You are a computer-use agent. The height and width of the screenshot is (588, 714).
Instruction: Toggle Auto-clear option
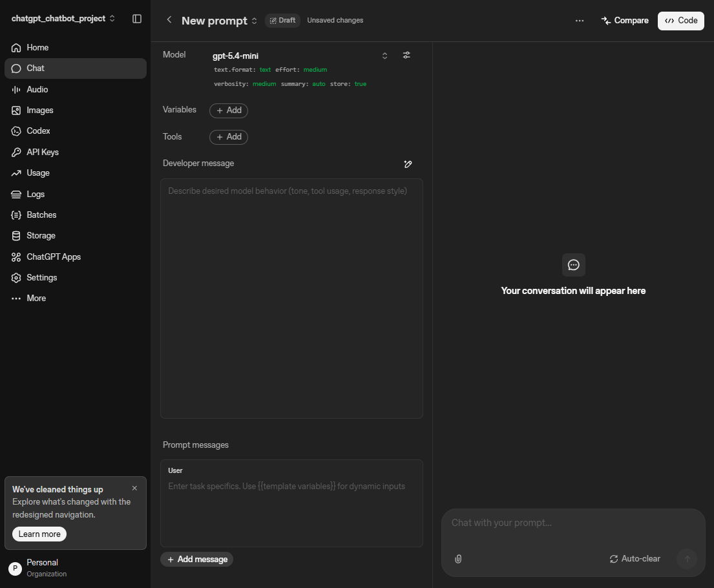tap(635, 558)
